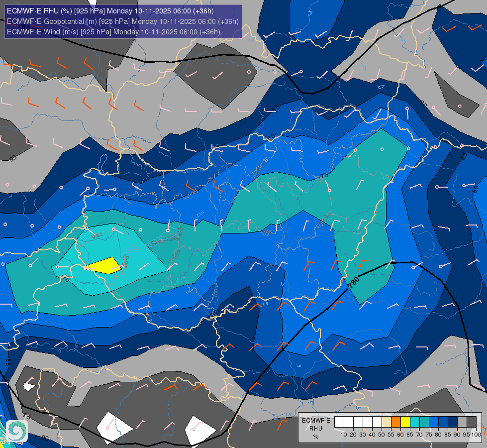This screenshot has width=487, height=448.
Task: Select the ECMWF-E RHU (%) title line
Action: coord(110,11)
